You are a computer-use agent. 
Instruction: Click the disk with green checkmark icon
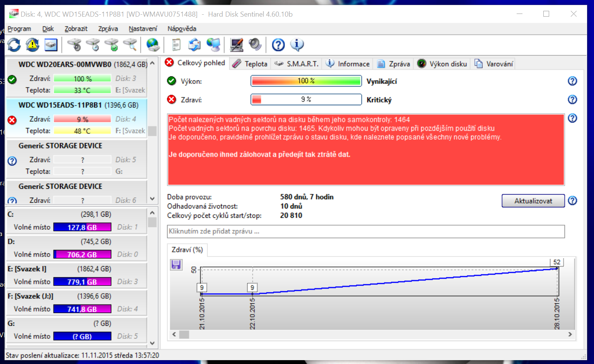coord(112,45)
